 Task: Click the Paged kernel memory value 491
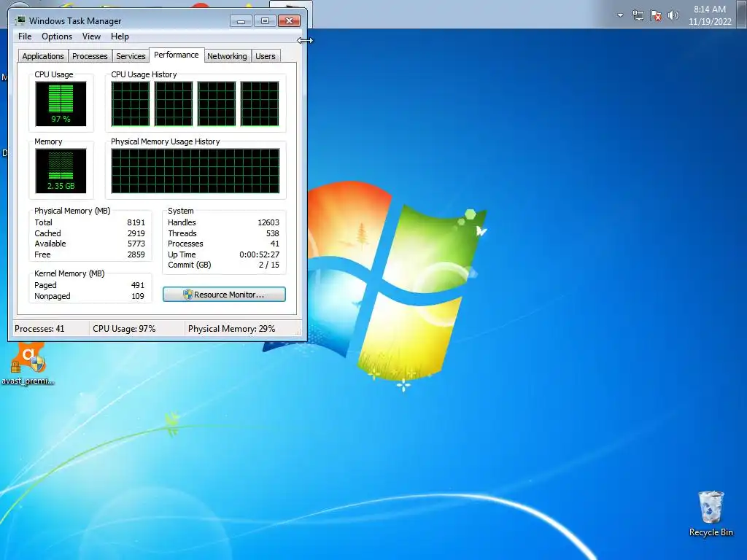click(x=137, y=285)
